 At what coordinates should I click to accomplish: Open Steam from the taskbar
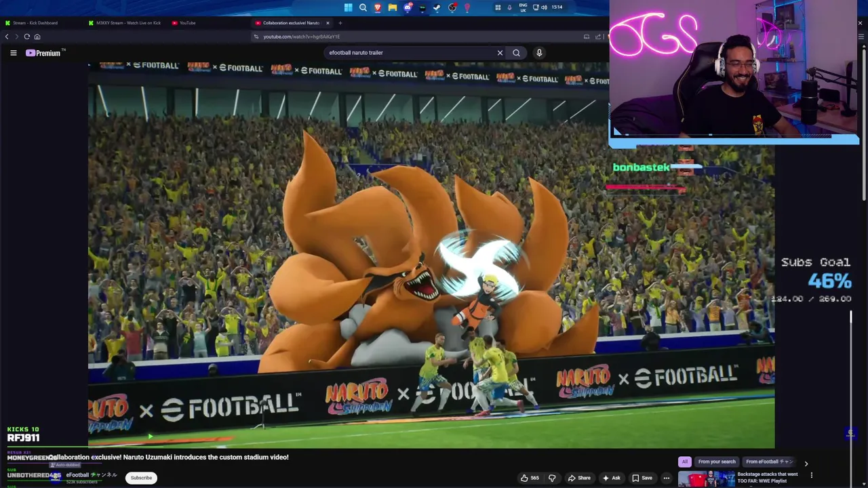tap(437, 7)
